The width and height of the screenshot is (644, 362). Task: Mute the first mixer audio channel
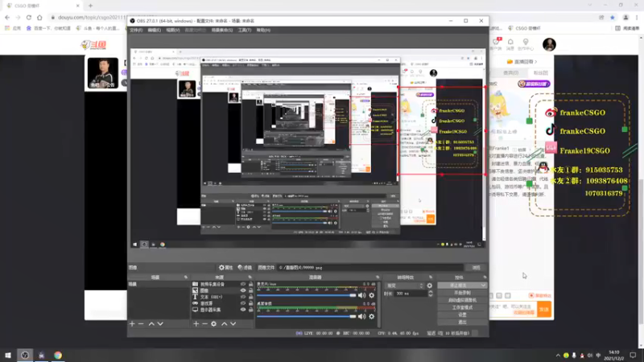(361, 295)
